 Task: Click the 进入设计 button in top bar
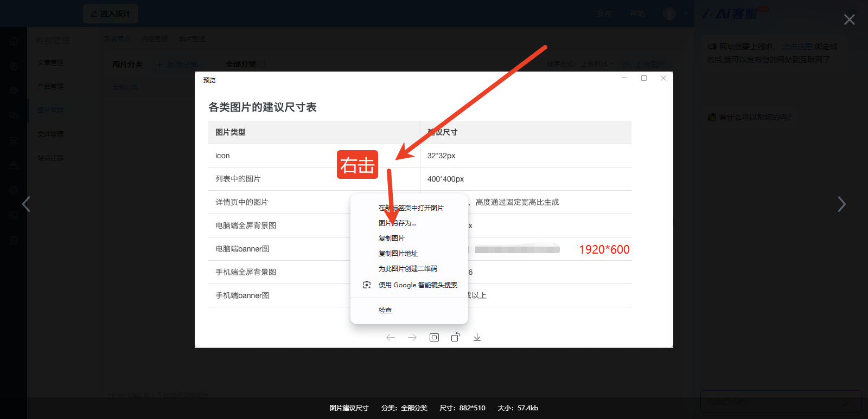[x=111, y=14]
